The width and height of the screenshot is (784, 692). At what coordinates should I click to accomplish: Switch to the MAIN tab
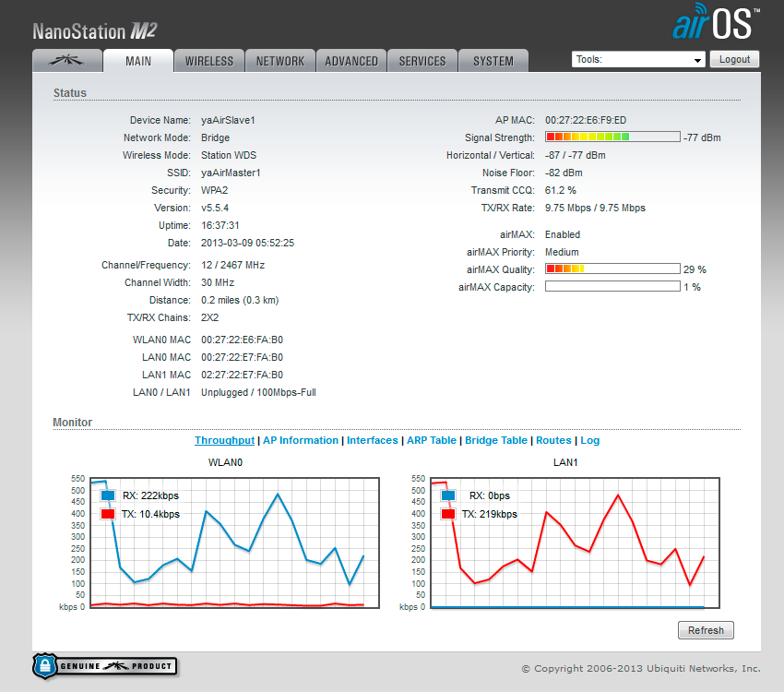tap(138, 61)
